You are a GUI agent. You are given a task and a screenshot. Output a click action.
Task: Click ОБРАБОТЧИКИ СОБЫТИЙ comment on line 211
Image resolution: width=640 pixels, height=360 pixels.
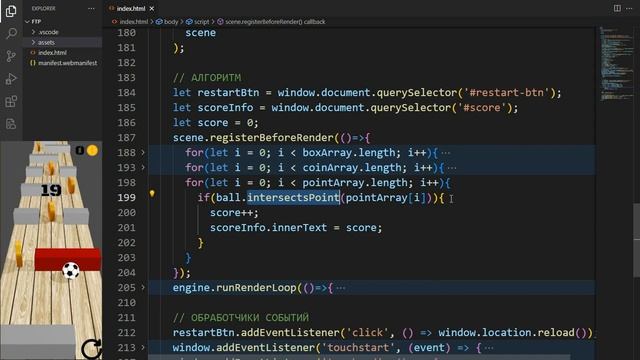241,318
